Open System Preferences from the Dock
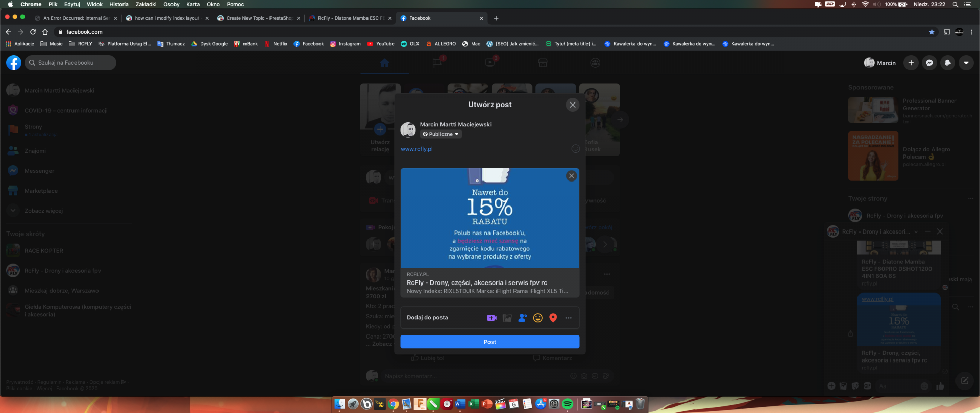The image size is (980, 413). pyautogui.click(x=554, y=404)
